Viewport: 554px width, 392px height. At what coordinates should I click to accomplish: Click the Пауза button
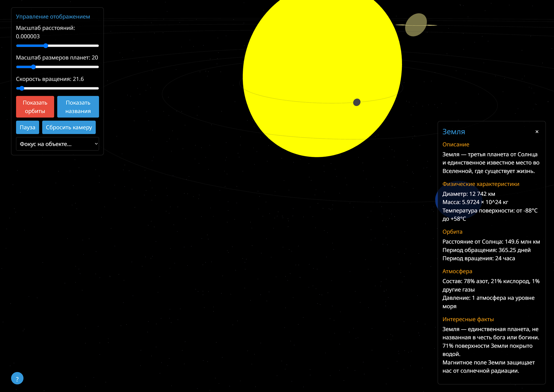tap(28, 127)
